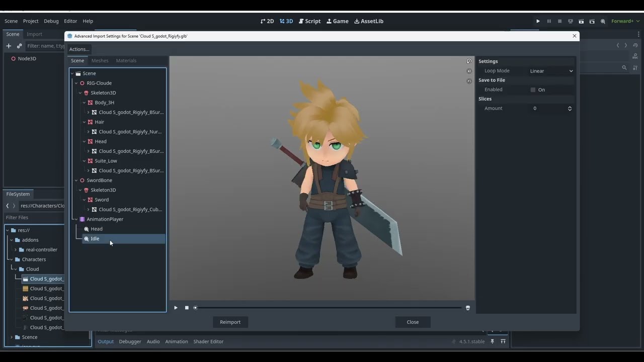Screen dimensions: 644x362
Task: Click the Inspector search magnifier icon
Action: pyautogui.click(x=624, y=67)
